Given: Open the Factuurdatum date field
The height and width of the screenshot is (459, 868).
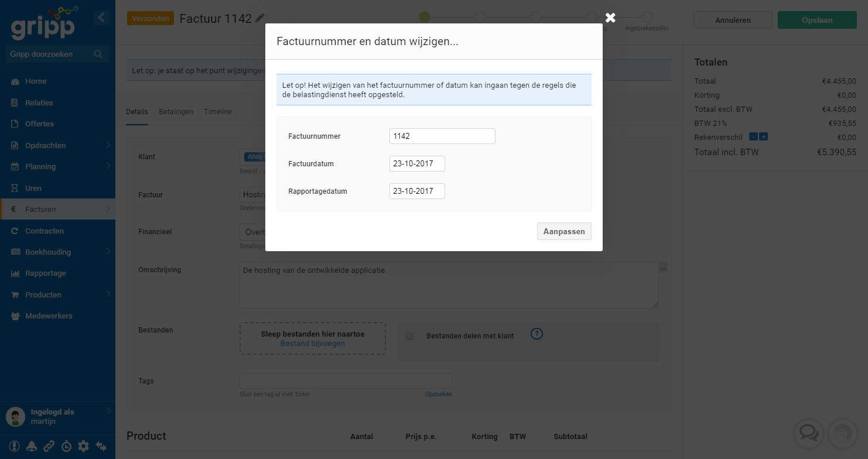Looking at the screenshot, I should coord(417,164).
